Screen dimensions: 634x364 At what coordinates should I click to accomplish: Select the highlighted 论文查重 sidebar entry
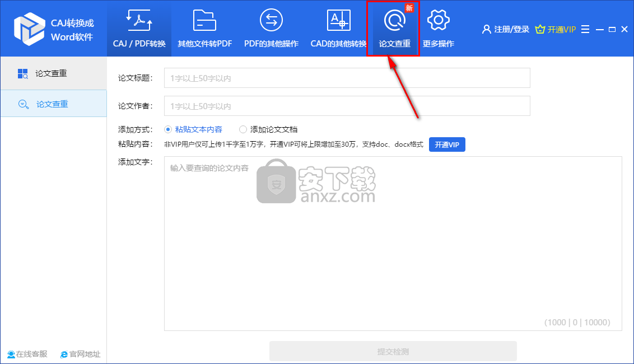52,104
